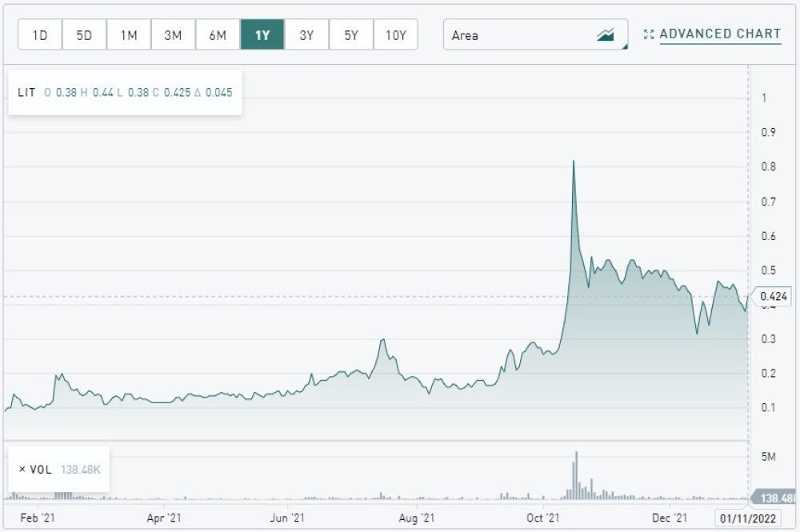Click the Dec '21 axis label
Image resolution: width=800 pixels, height=532 pixels.
670,518
